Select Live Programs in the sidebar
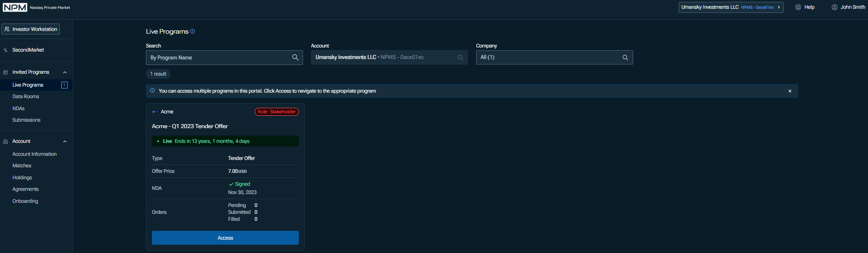 [x=28, y=85]
